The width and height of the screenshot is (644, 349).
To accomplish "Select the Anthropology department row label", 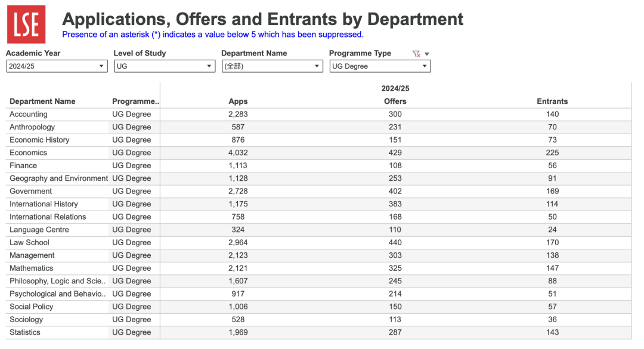I will (32, 127).
